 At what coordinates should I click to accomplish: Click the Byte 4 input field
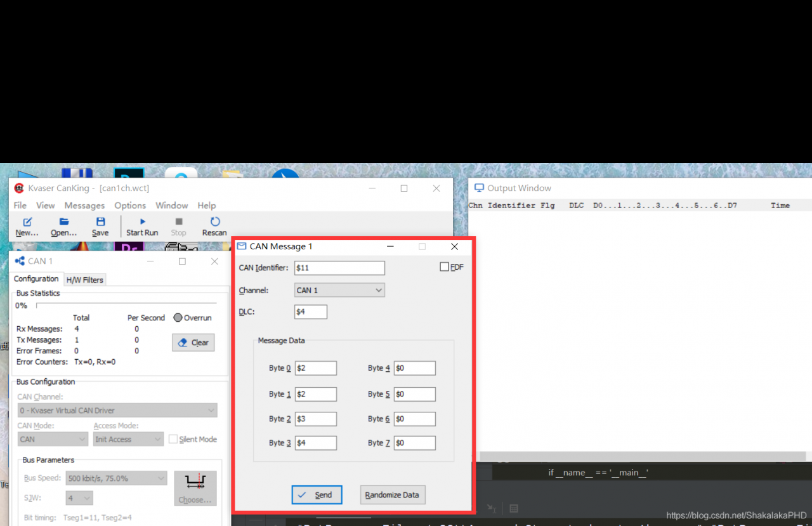(x=415, y=368)
